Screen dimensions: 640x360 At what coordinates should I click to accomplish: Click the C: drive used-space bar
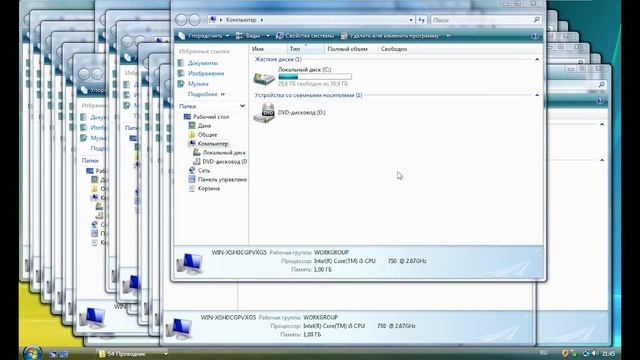[315, 76]
